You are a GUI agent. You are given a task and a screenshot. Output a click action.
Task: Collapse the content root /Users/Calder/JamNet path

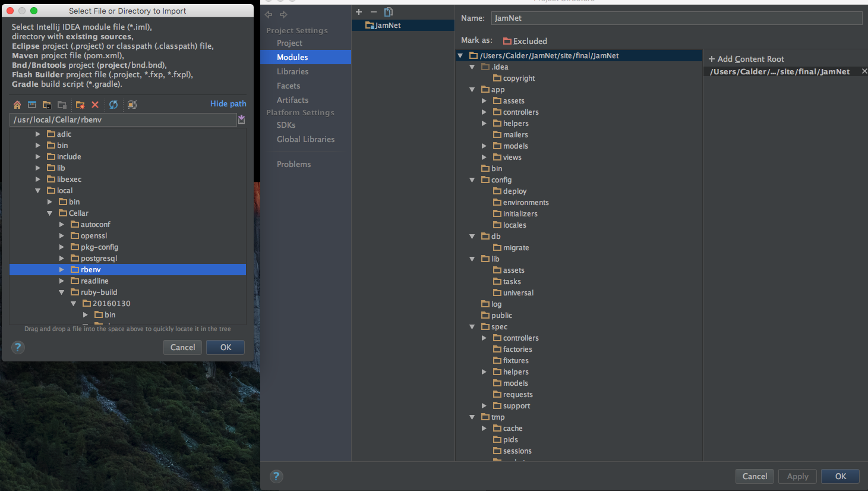point(460,56)
